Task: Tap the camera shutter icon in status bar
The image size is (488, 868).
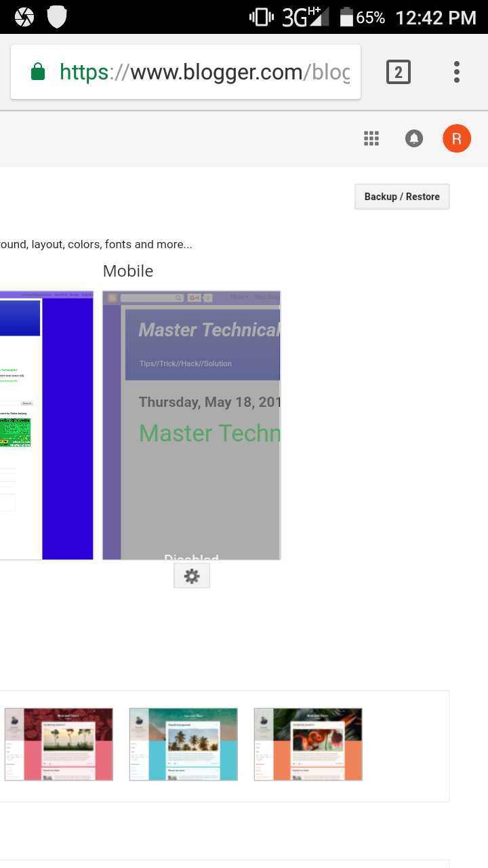Action: coord(24,17)
